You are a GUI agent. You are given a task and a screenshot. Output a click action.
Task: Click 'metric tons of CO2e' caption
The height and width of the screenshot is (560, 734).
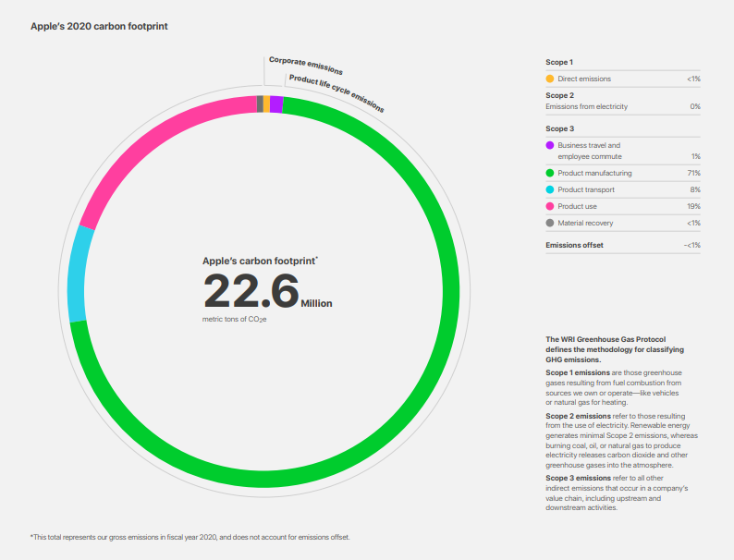(x=234, y=319)
